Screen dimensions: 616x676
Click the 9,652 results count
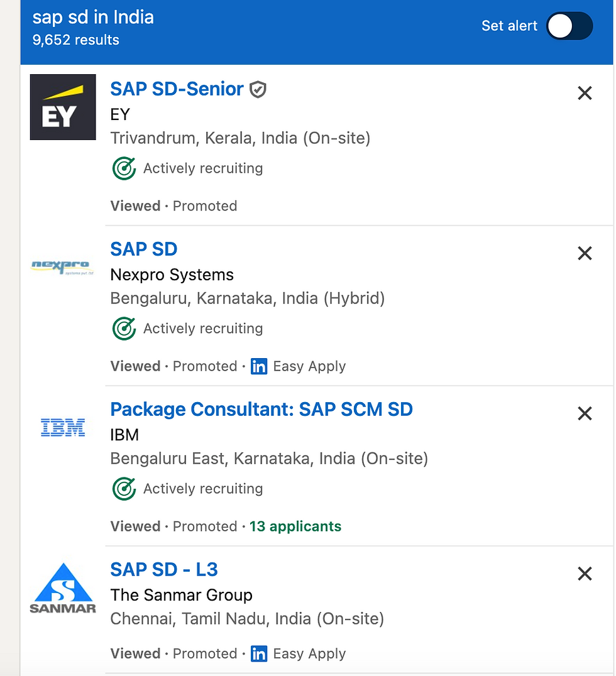pyautogui.click(x=76, y=40)
